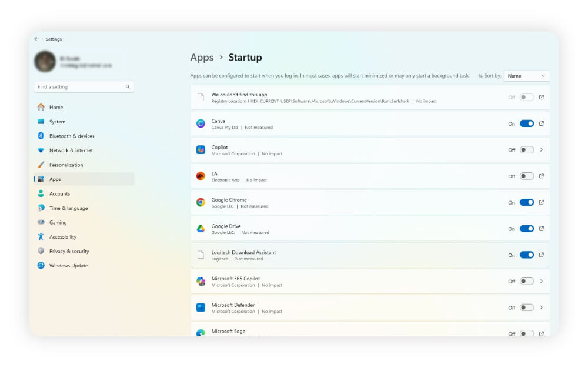Image resolution: width=588 pixels, height=368 pixels.
Task: Open Time & language settings
Action: point(84,208)
